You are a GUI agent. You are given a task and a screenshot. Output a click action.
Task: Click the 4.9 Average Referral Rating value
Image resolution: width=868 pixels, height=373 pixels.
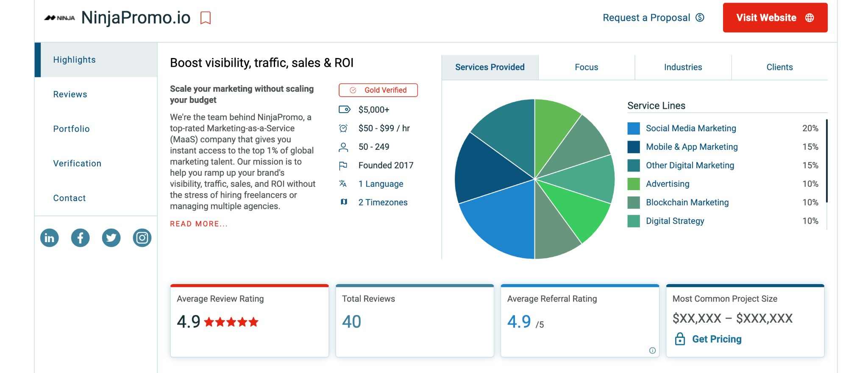pyautogui.click(x=519, y=322)
